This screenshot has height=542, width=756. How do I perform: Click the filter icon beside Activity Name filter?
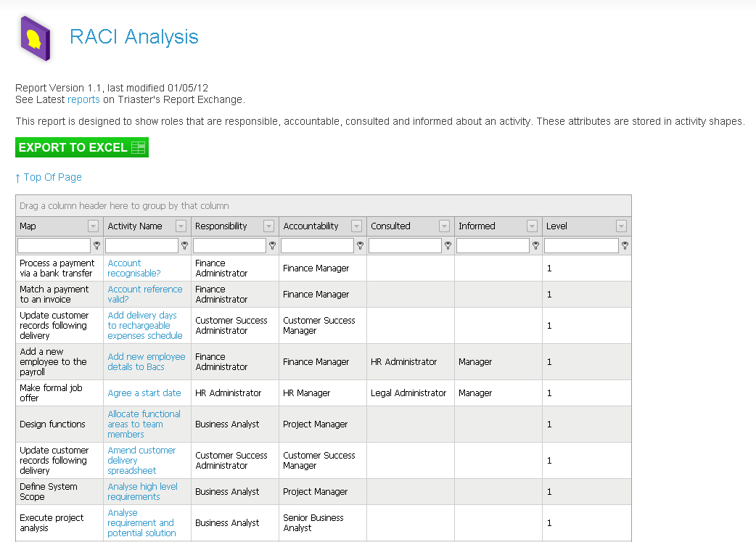[184, 246]
